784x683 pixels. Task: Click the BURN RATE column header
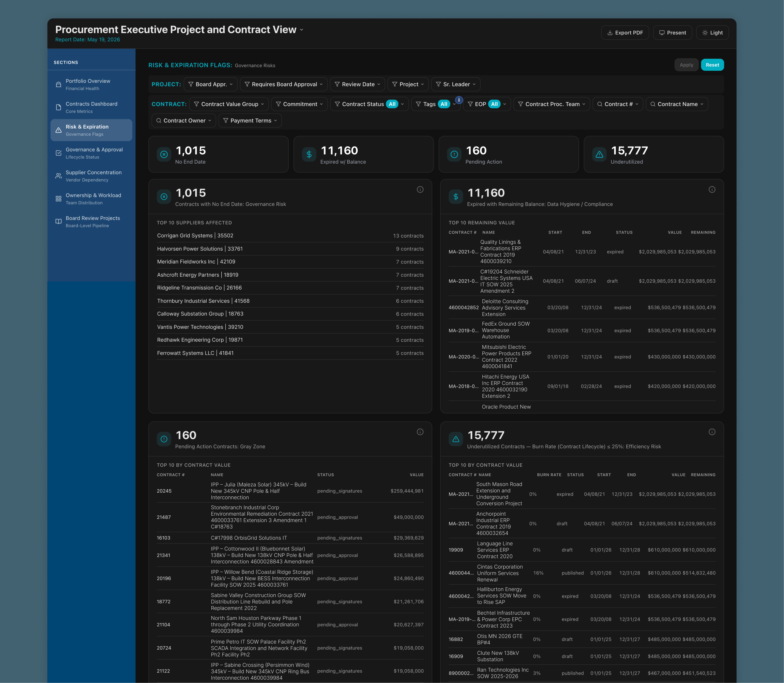click(x=549, y=475)
